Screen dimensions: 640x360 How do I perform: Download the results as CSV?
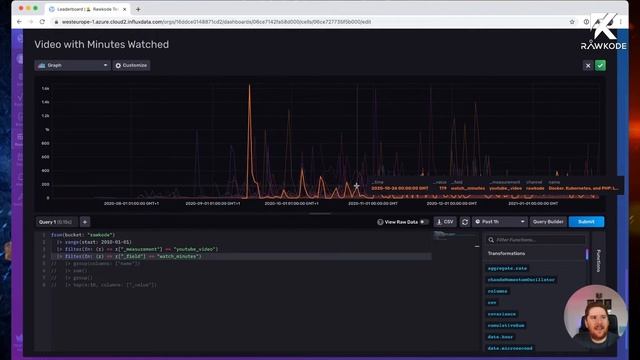tap(445, 222)
